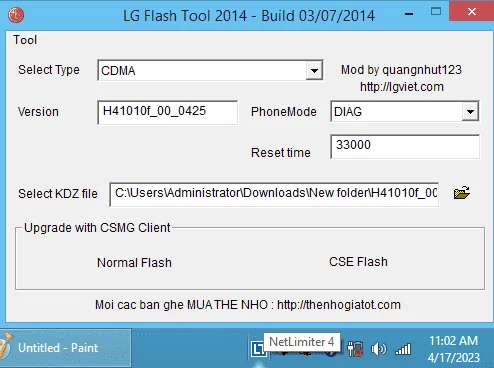494x368 pixels.
Task: Click the Reset time input field
Action: [405, 147]
